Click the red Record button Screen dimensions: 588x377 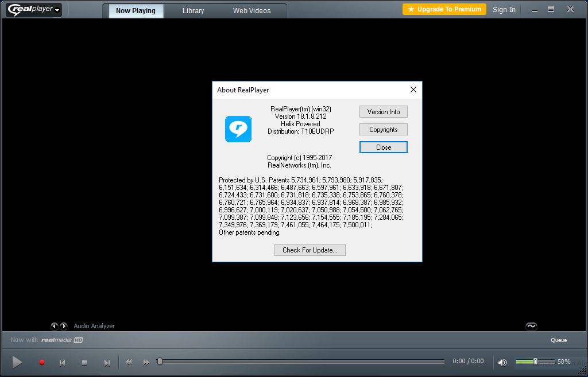[x=42, y=363]
